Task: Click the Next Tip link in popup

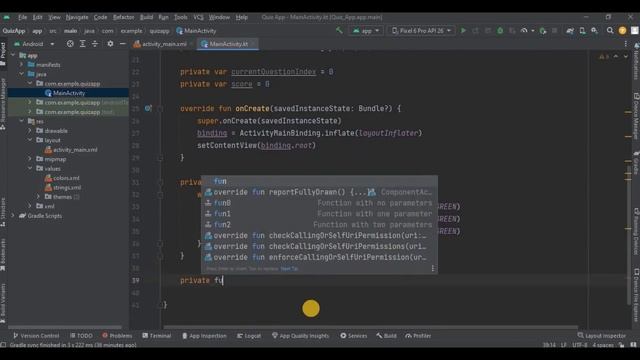Action: [x=289, y=269]
